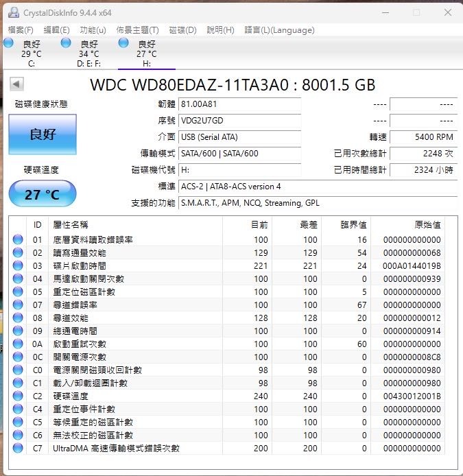Click status orb for attribute C4
463x476 pixels.
coord(18,409)
